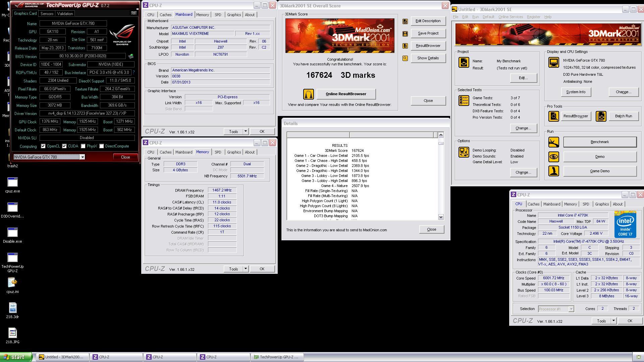Open the GPU selection dropdown in GPU-Z
The width and height of the screenshot is (644, 362).
[x=82, y=157]
